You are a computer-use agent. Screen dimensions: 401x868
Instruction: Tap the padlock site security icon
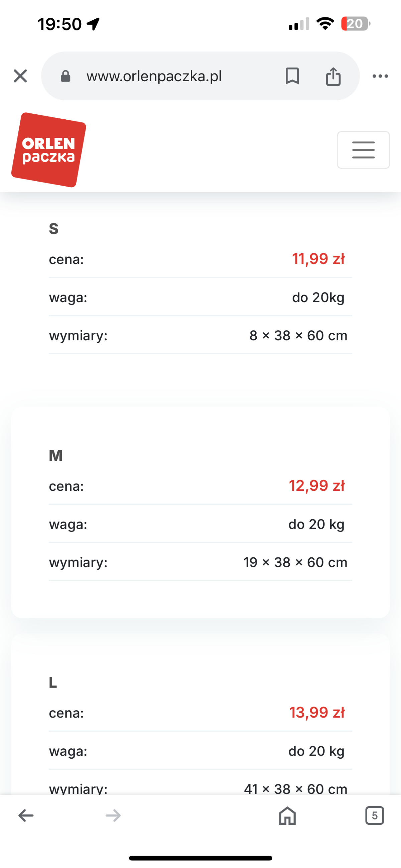click(x=65, y=76)
